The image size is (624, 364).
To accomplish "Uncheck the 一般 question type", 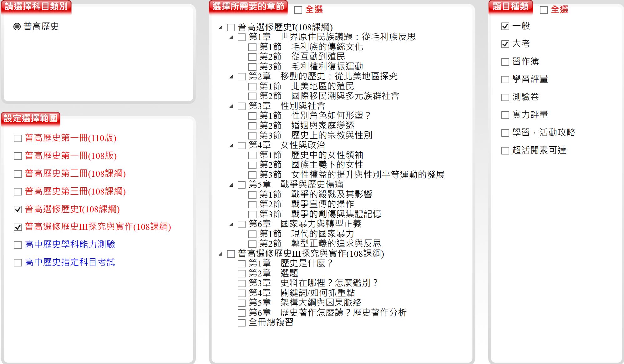I will click(x=505, y=26).
